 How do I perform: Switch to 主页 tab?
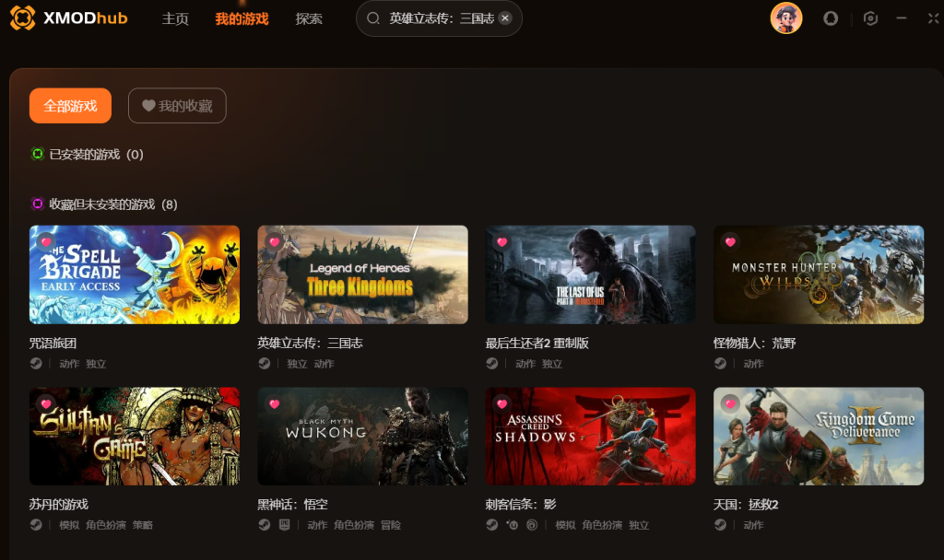pyautogui.click(x=175, y=18)
